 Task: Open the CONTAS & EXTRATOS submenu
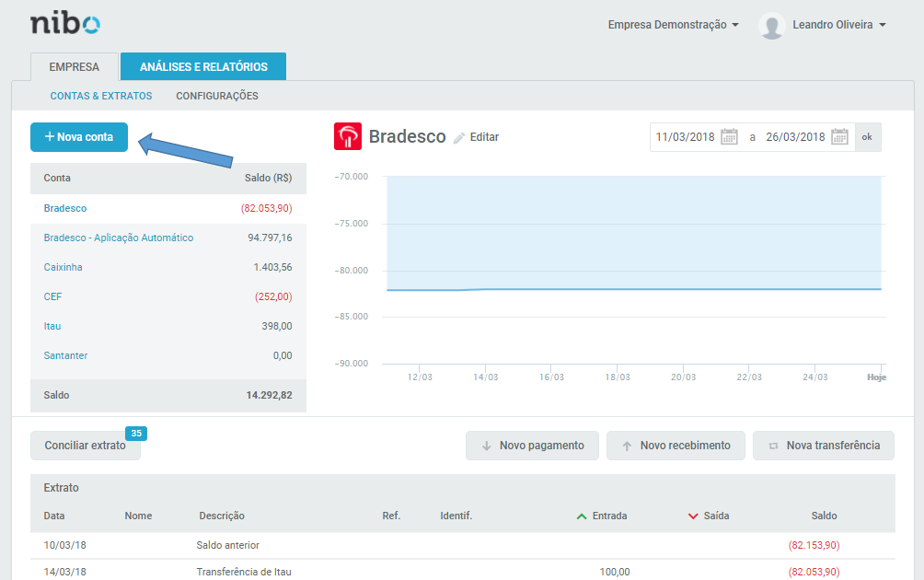100,96
